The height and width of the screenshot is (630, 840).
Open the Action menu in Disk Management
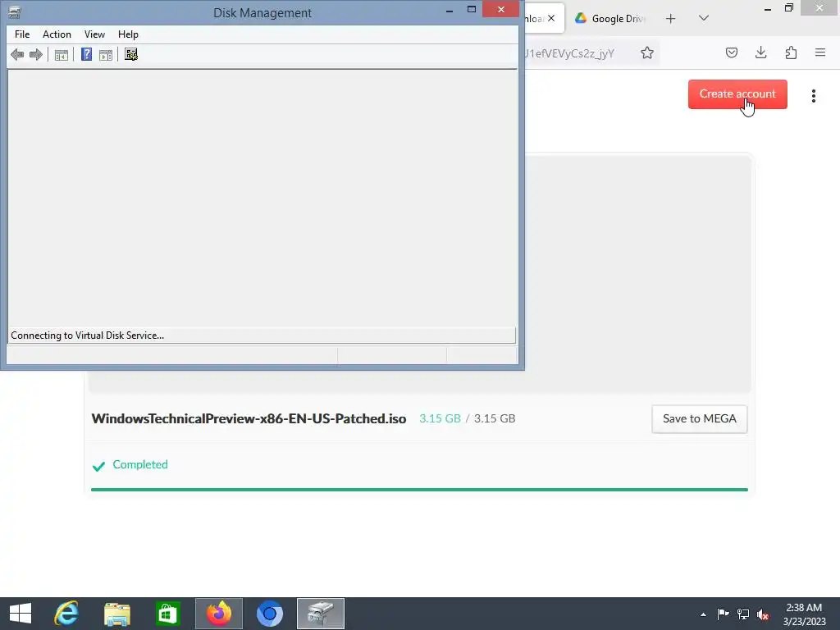57,34
